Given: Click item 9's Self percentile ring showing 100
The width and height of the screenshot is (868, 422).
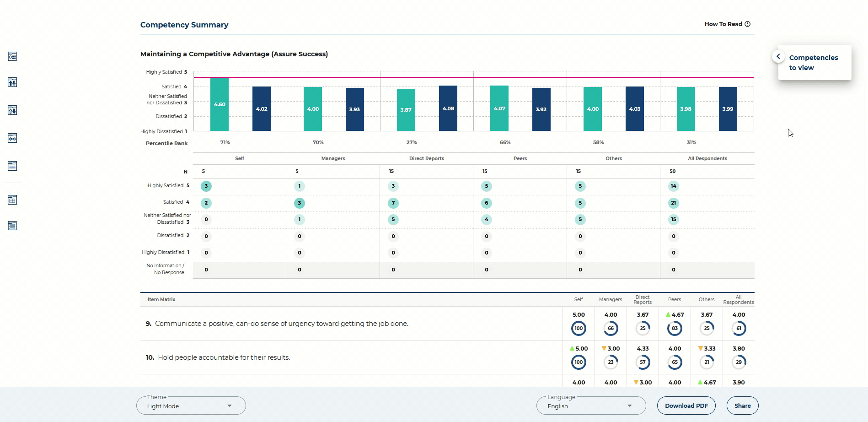Looking at the screenshot, I should coord(579,328).
